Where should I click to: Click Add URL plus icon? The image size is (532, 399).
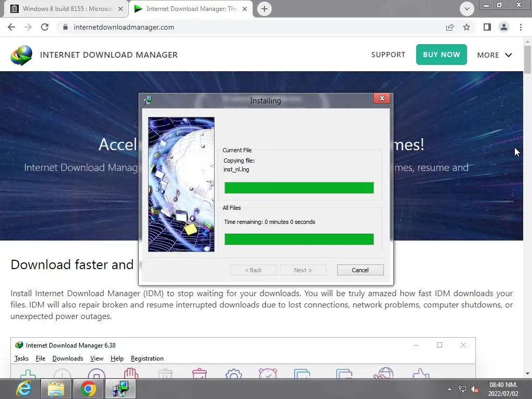click(28, 373)
